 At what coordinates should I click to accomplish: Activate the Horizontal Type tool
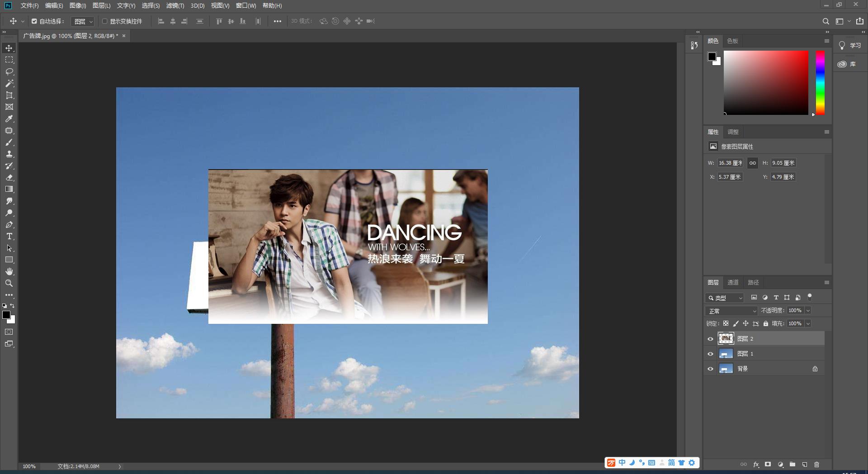click(9, 236)
